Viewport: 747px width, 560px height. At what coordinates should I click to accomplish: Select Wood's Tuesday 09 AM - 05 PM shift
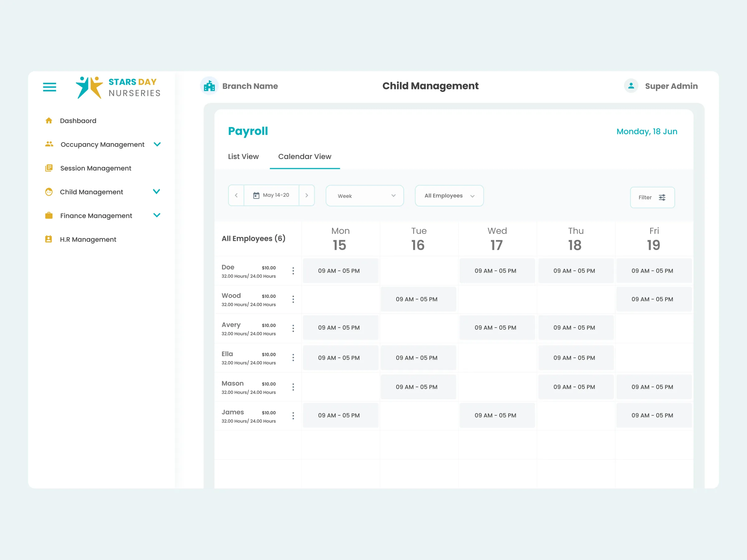[x=418, y=299]
